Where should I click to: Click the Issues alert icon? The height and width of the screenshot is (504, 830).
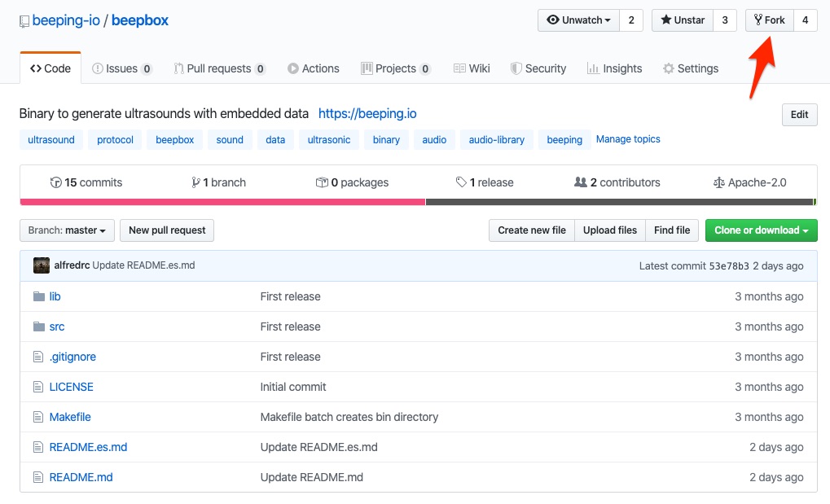pyautogui.click(x=98, y=69)
